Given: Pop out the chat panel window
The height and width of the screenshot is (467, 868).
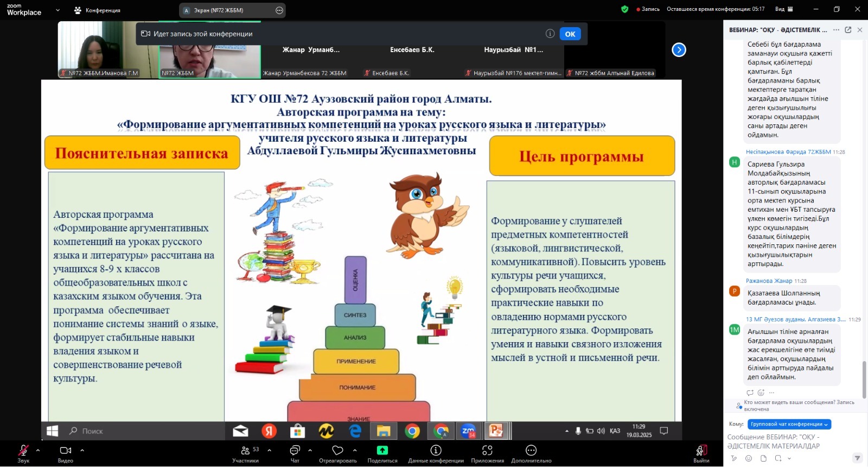Looking at the screenshot, I should pyautogui.click(x=848, y=30).
